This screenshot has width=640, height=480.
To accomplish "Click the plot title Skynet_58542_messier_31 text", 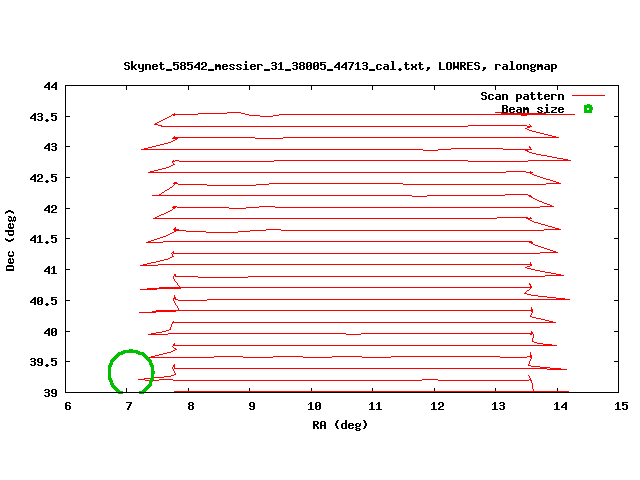I will [x=340, y=66].
